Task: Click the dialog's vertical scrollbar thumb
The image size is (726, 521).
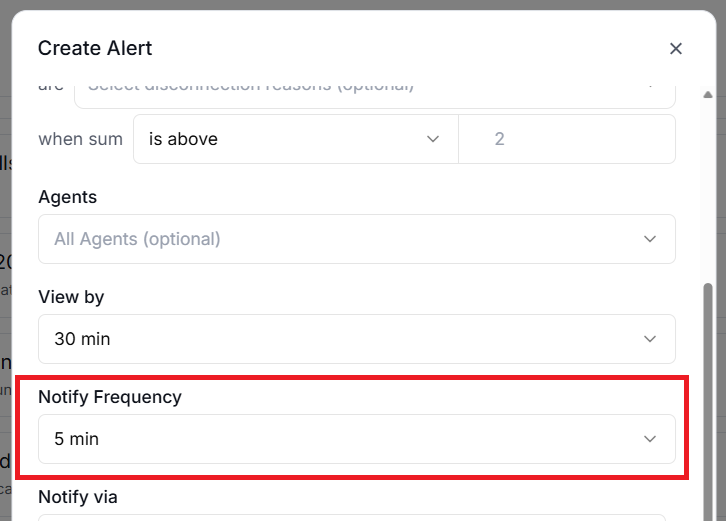Action: coord(709,400)
